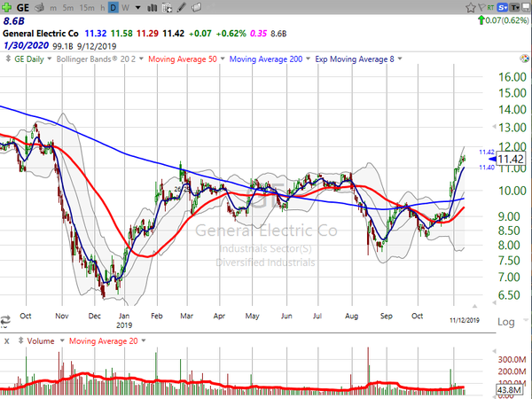
Task: Open the chart style bars icon
Action: click(152, 7)
